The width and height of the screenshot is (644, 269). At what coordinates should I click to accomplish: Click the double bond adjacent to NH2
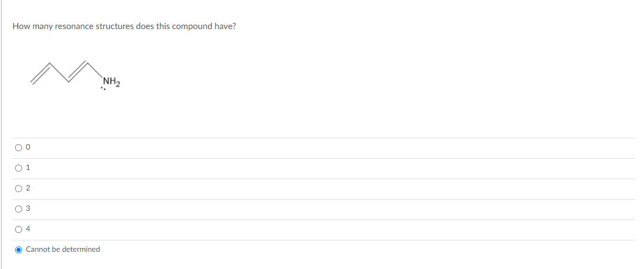tap(78, 72)
